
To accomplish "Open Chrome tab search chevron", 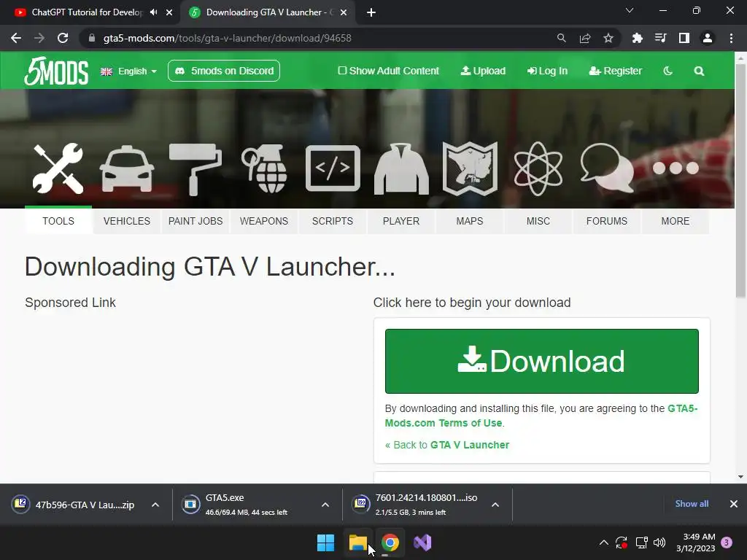I will tap(630, 10).
